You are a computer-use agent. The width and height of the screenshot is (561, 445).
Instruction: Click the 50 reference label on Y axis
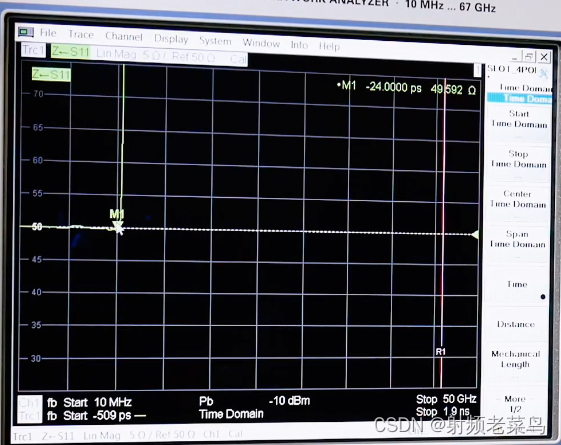point(37,227)
